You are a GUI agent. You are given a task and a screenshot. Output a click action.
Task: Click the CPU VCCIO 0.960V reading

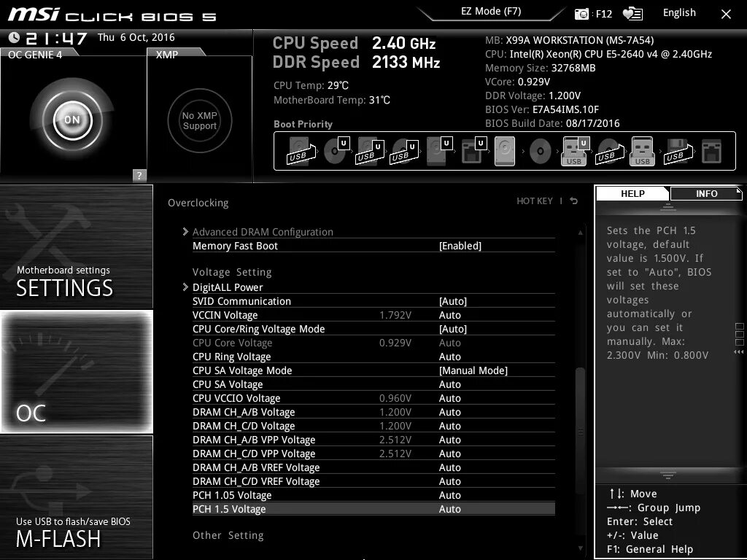click(395, 397)
